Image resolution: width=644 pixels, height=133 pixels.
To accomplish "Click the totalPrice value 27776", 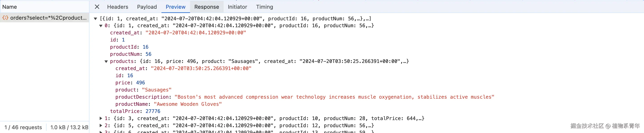I will coord(153,111).
